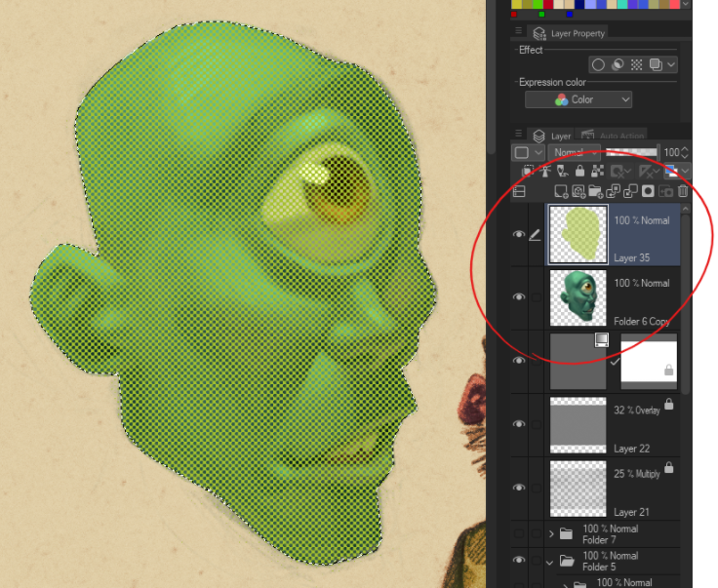Click the Tone dotted effect icon
Screen dimensions: 718x588
(636, 64)
